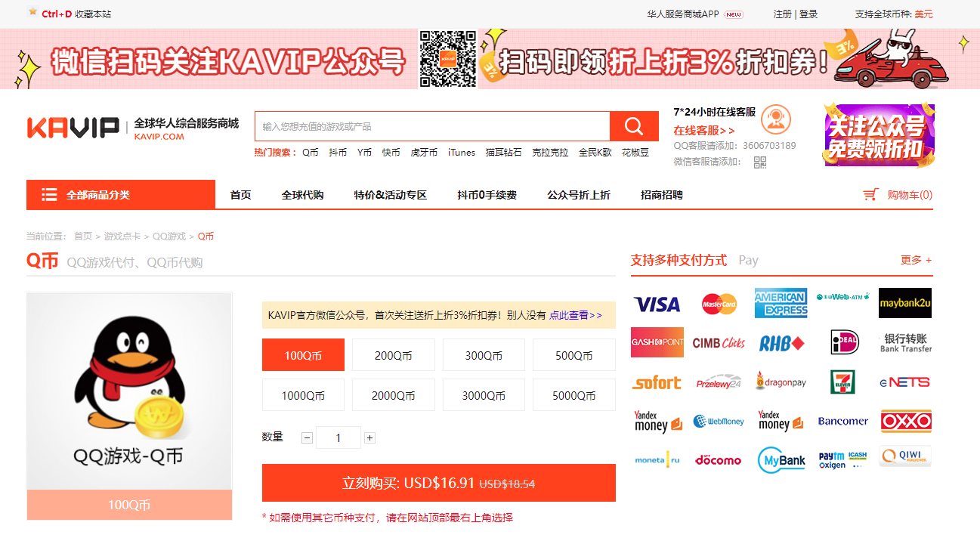980x541 pixels.
Task: Open the 美元 currency selector
Action: [x=923, y=14]
